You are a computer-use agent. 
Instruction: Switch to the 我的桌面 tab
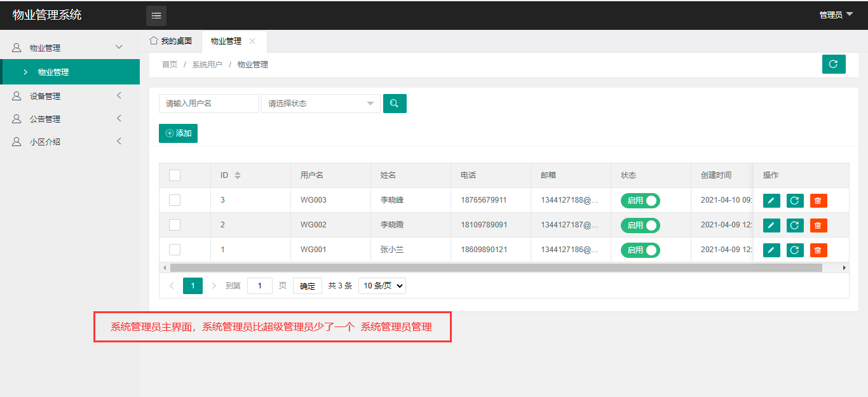pyautogui.click(x=171, y=41)
